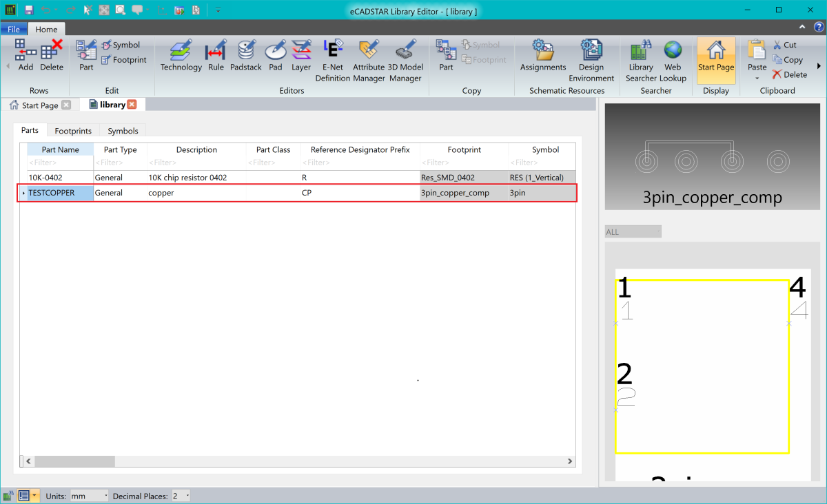Open the Decimal Places dropdown
This screenshot has width=827, height=504.
[x=181, y=496]
